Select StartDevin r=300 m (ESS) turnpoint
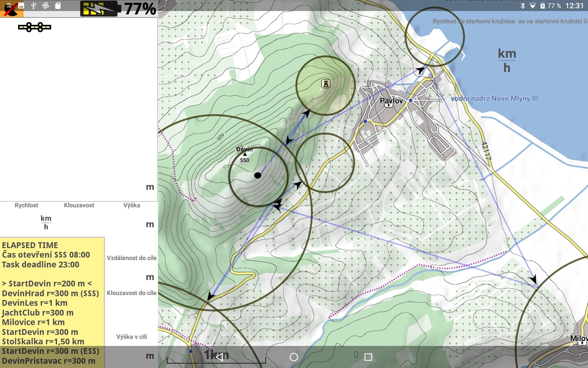Image resolution: width=588 pixels, height=368 pixels. [x=51, y=351]
